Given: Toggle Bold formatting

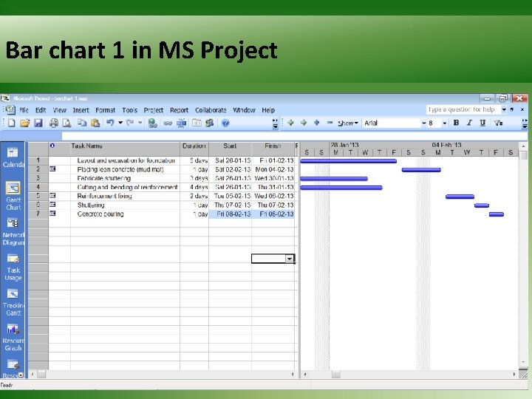Looking at the screenshot, I should pyautogui.click(x=456, y=123).
